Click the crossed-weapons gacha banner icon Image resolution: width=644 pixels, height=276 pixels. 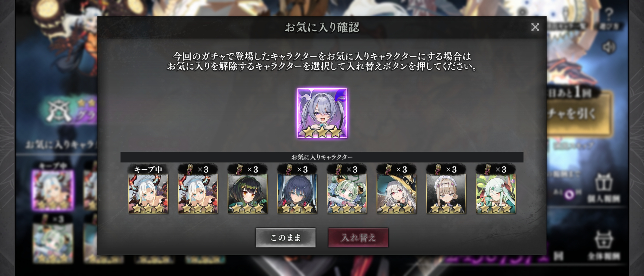pos(59,111)
